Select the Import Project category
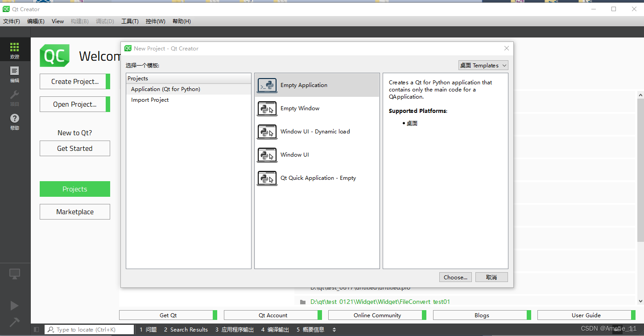 coord(189,100)
